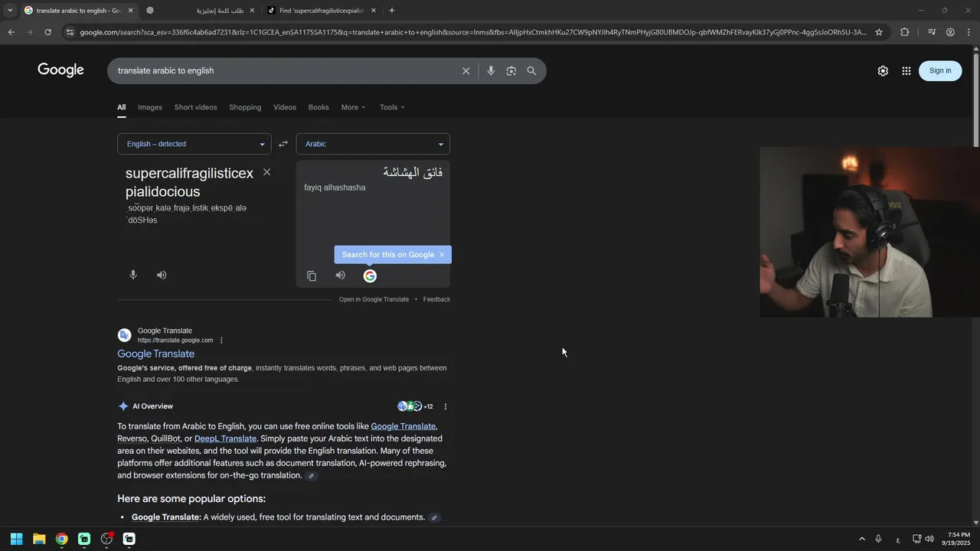Bookmark this page with star icon

coord(879,32)
